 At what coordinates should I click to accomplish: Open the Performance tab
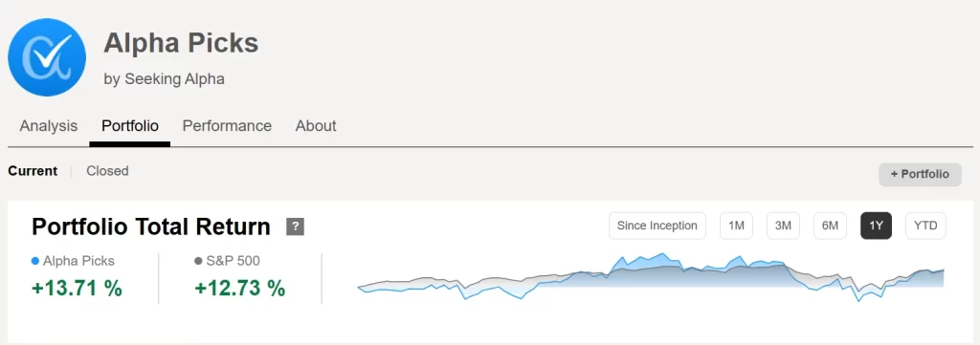(x=227, y=126)
